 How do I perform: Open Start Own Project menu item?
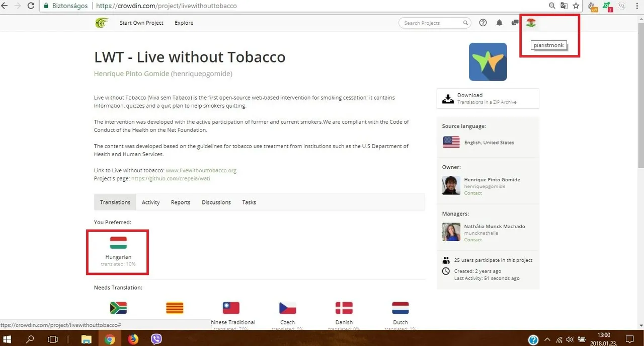pyautogui.click(x=141, y=23)
